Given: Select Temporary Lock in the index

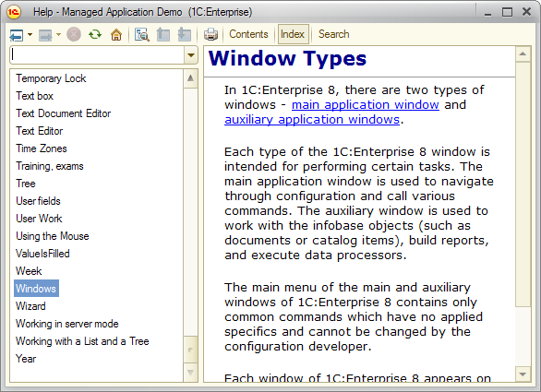Looking at the screenshot, I should point(51,78).
